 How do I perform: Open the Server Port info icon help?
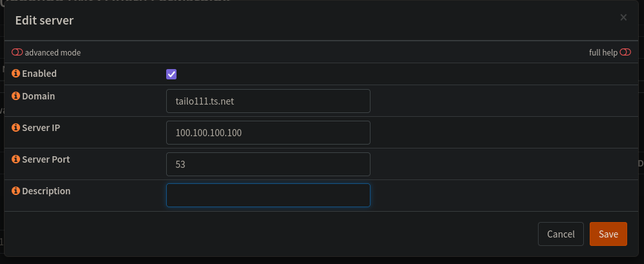point(16,159)
